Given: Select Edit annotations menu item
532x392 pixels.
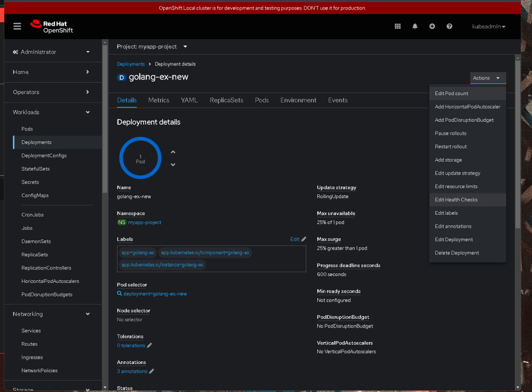Looking at the screenshot, I should (468, 226).
